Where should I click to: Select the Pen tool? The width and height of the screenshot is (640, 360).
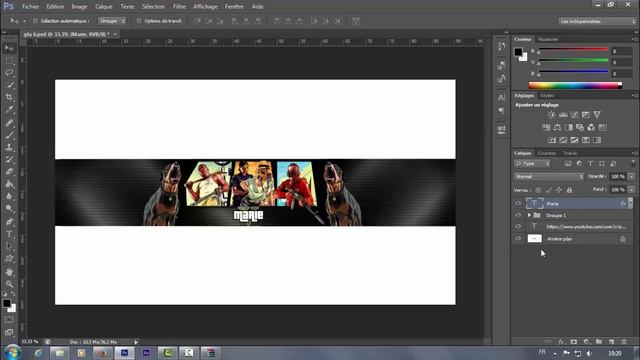click(x=9, y=222)
